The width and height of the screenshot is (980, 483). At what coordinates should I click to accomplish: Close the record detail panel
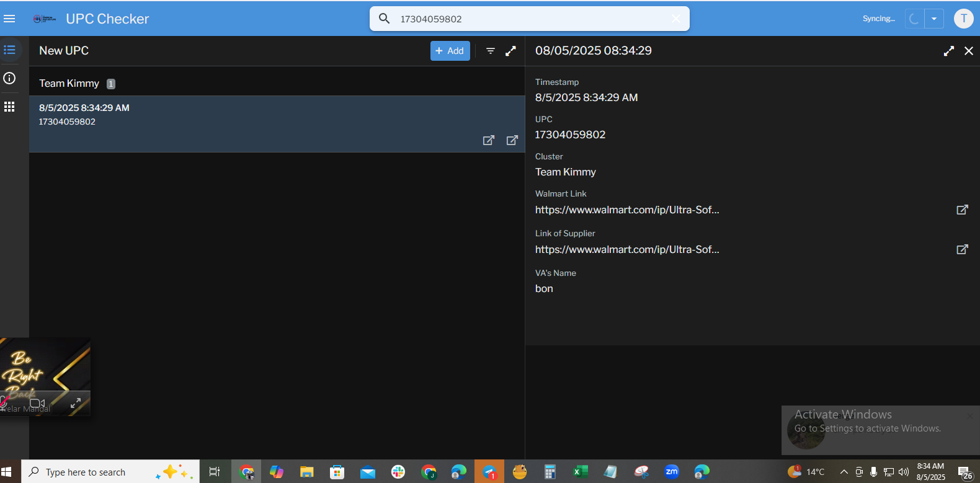968,51
